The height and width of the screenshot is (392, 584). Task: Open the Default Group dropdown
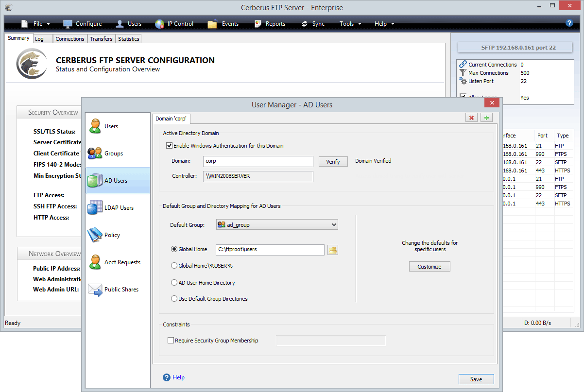click(277, 225)
